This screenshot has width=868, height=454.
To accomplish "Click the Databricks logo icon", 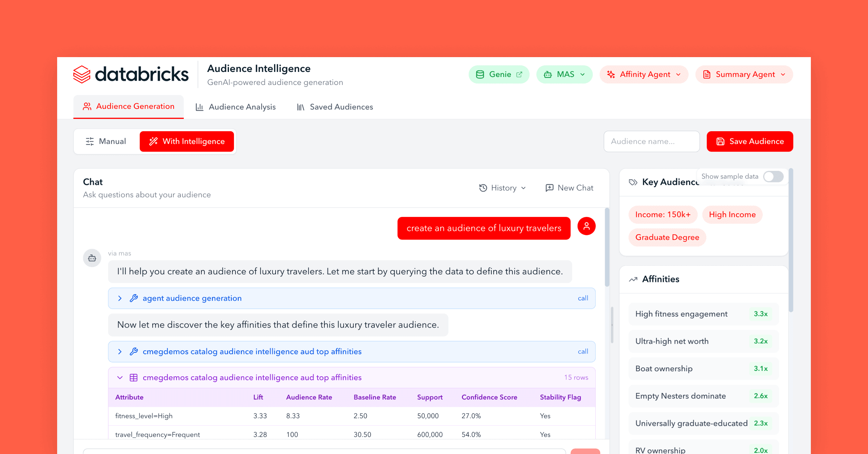I will tap(82, 74).
